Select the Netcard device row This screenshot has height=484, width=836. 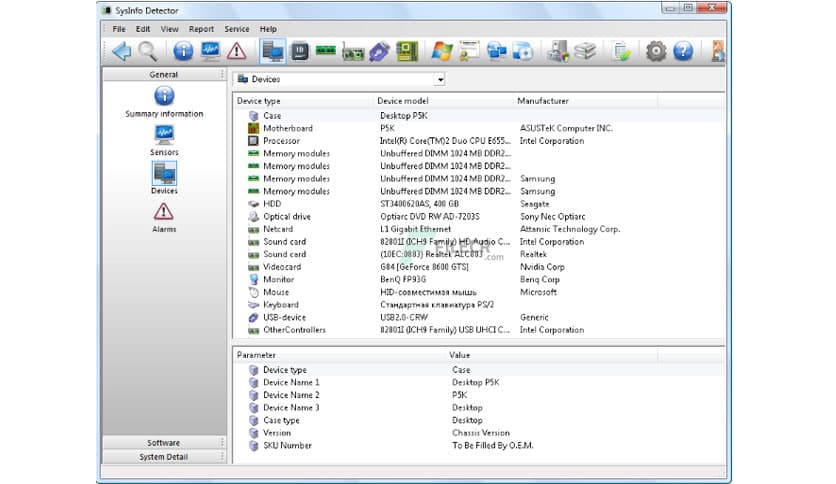[x=479, y=229]
